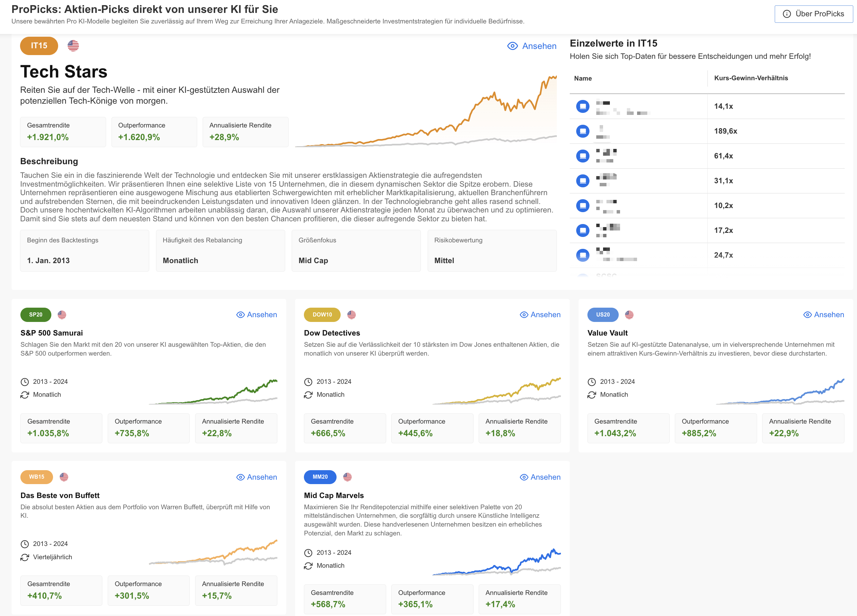Open the Über ProPicks info button
The width and height of the screenshot is (857, 616).
[x=813, y=14]
